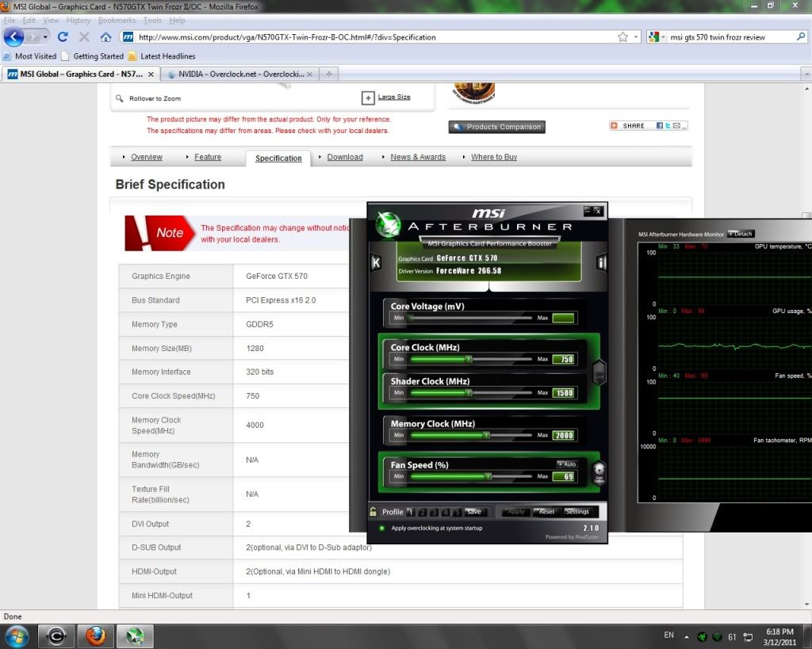Image resolution: width=812 pixels, height=649 pixels.
Task: Open the News & Awards tab
Action: coord(418,157)
